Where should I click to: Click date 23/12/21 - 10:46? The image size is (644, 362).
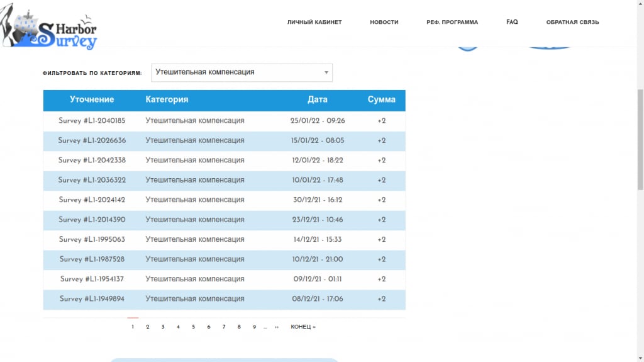(318, 220)
